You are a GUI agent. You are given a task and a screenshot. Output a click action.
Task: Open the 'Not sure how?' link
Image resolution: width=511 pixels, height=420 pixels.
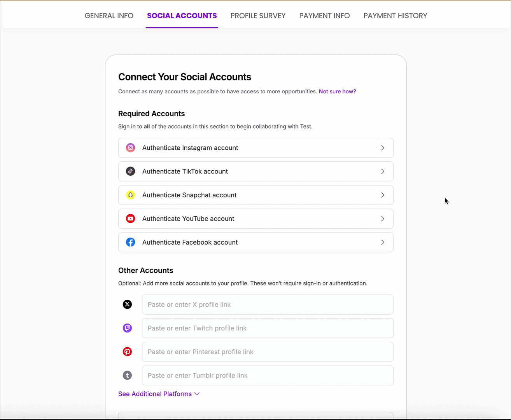[337, 92]
